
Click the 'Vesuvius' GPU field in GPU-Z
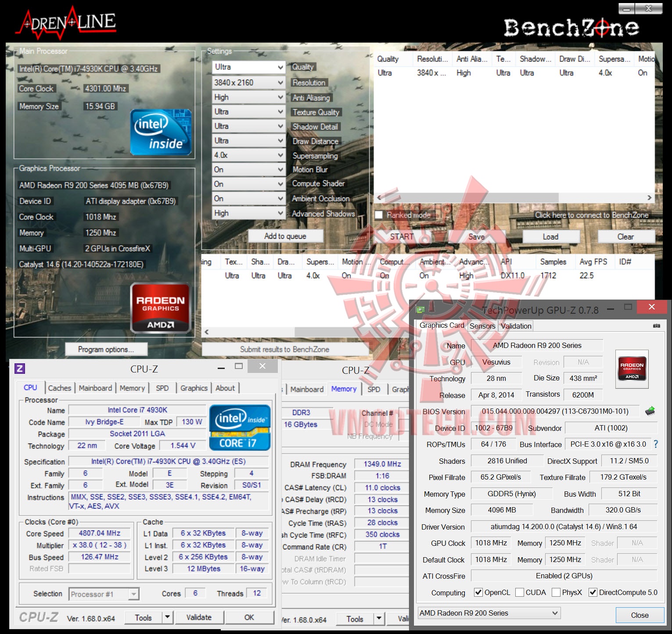pos(496,362)
